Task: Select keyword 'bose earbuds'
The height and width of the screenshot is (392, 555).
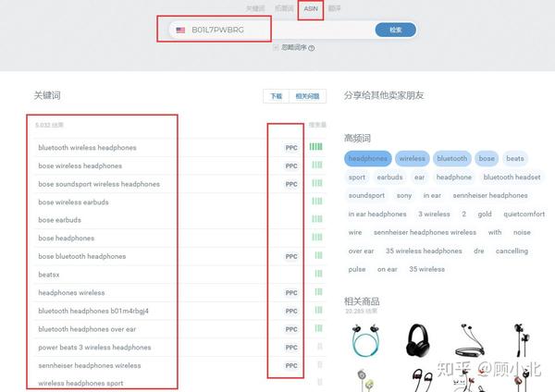Action: 59,220
